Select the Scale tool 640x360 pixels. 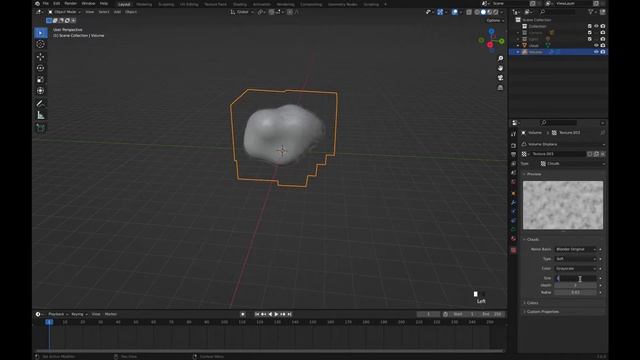(x=40, y=80)
